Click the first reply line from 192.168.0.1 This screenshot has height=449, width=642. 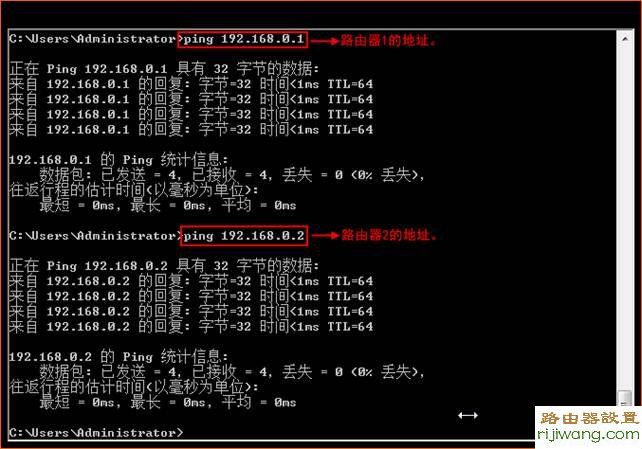[x=191, y=84]
